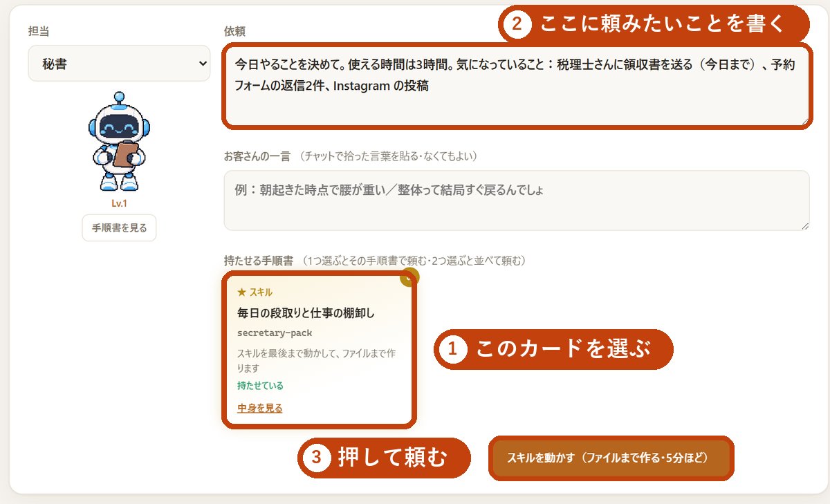Viewport: 830px width, 504px height.
Task: Click the skill card description text スキルを最後まで動かして
Action: pyautogui.click(x=316, y=360)
